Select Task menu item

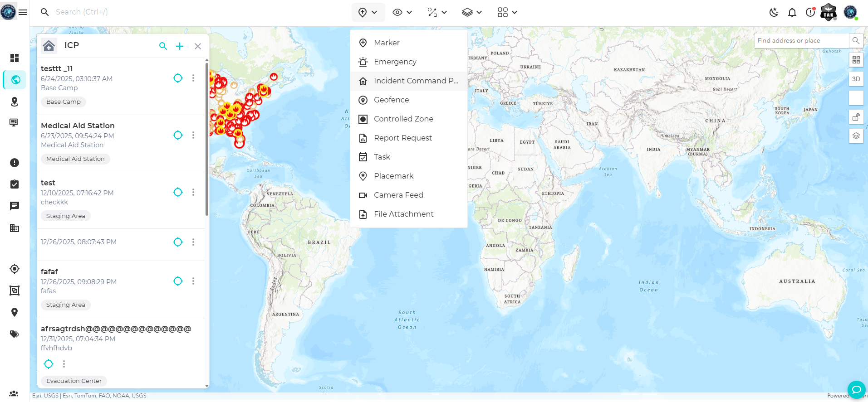pos(409,157)
